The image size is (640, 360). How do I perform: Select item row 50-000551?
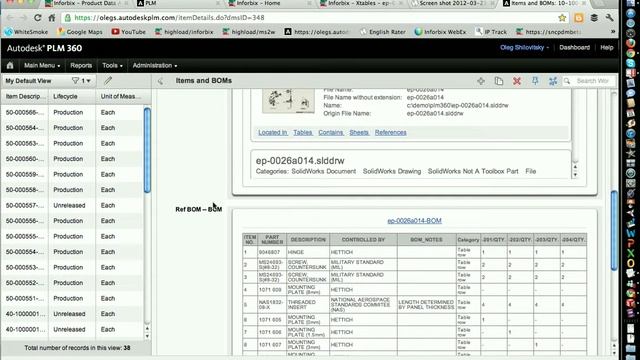point(73,298)
